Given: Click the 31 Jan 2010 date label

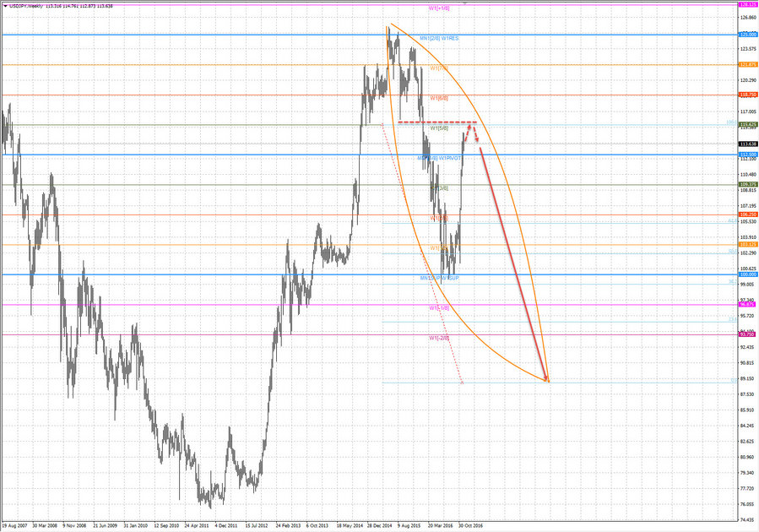Looking at the screenshot, I should pyautogui.click(x=136, y=525).
